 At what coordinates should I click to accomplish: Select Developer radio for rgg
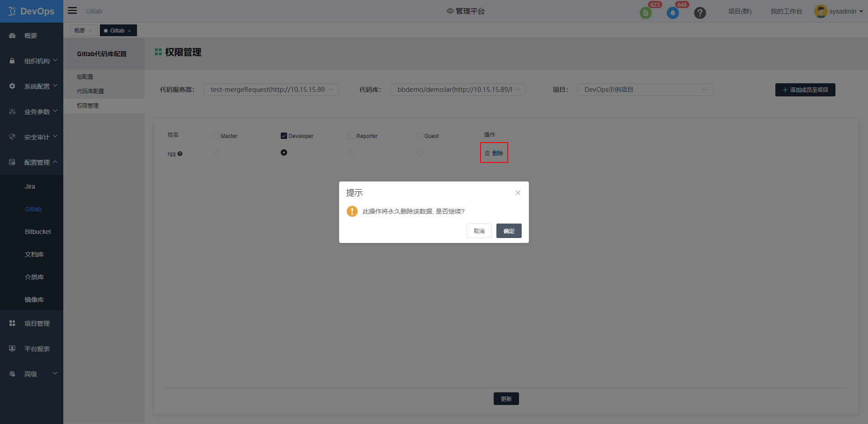(284, 152)
